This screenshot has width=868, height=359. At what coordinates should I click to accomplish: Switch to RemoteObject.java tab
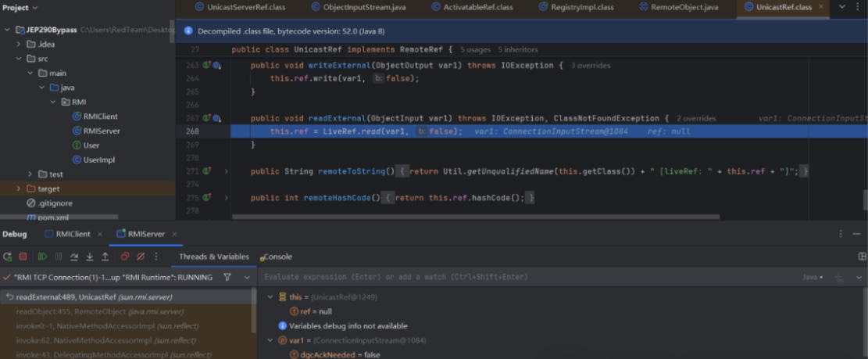tap(680, 8)
